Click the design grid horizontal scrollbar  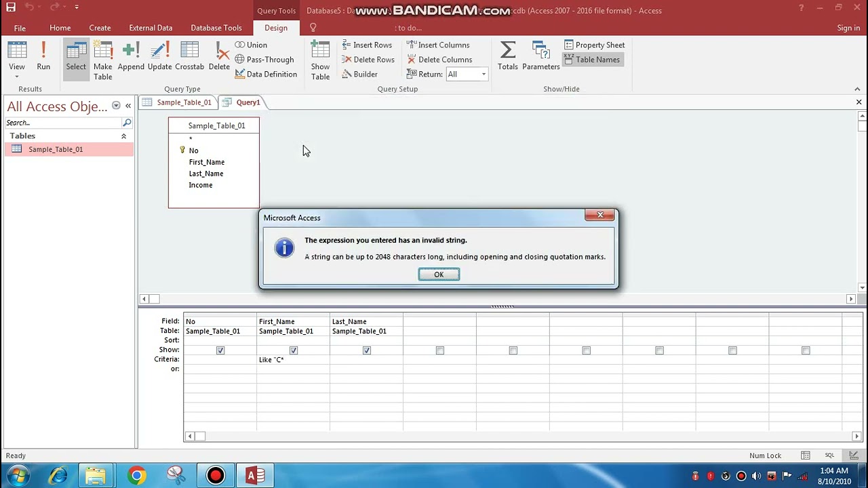coord(523,436)
